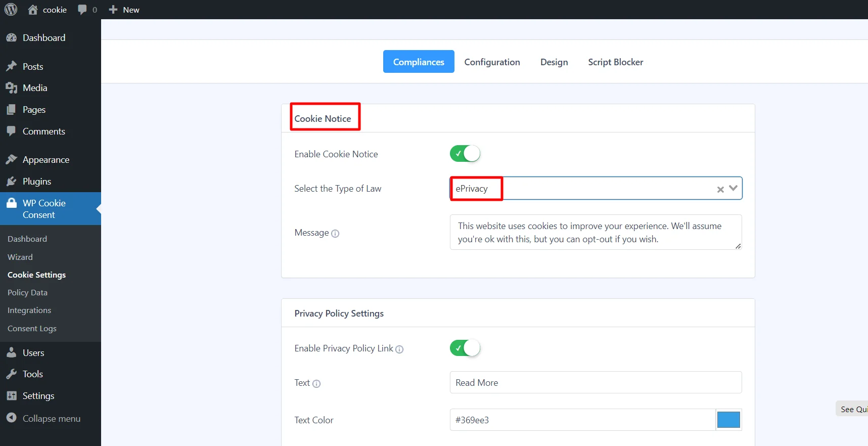Click the Message textarea resize handle
The width and height of the screenshot is (868, 446).
(738, 246)
